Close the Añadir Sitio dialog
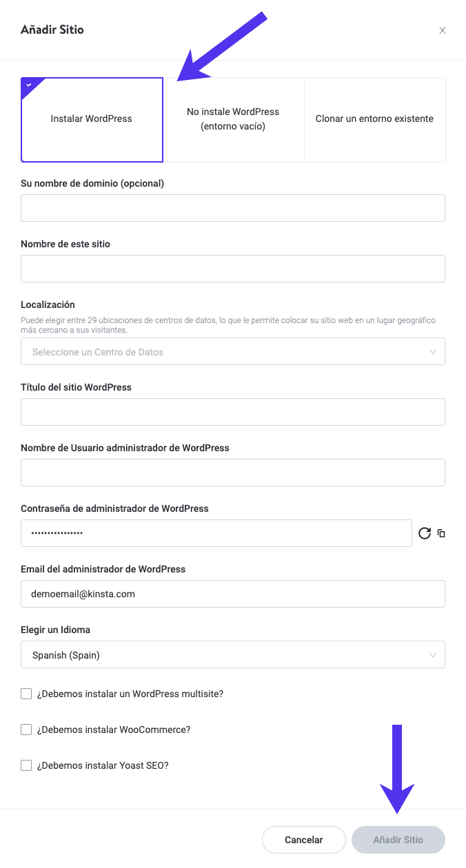 click(x=443, y=30)
